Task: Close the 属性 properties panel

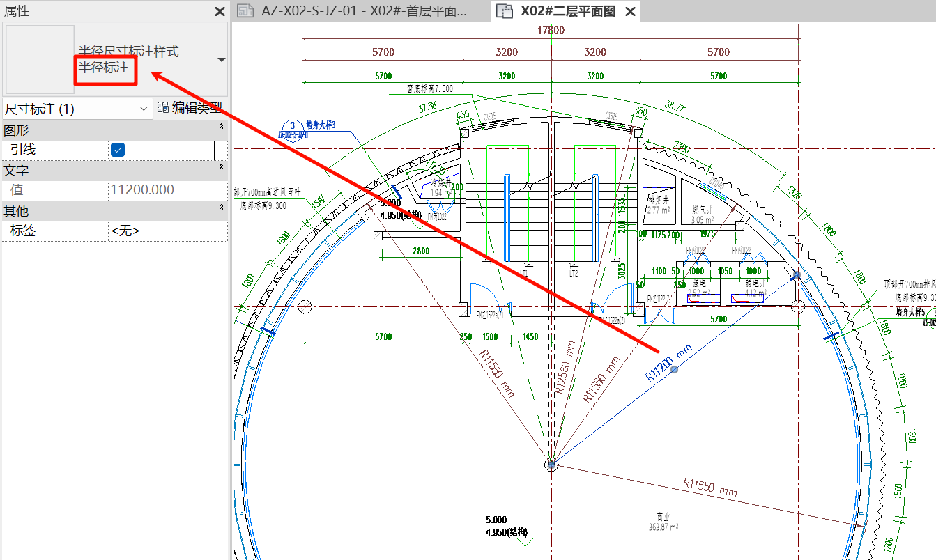Action: point(220,12)
